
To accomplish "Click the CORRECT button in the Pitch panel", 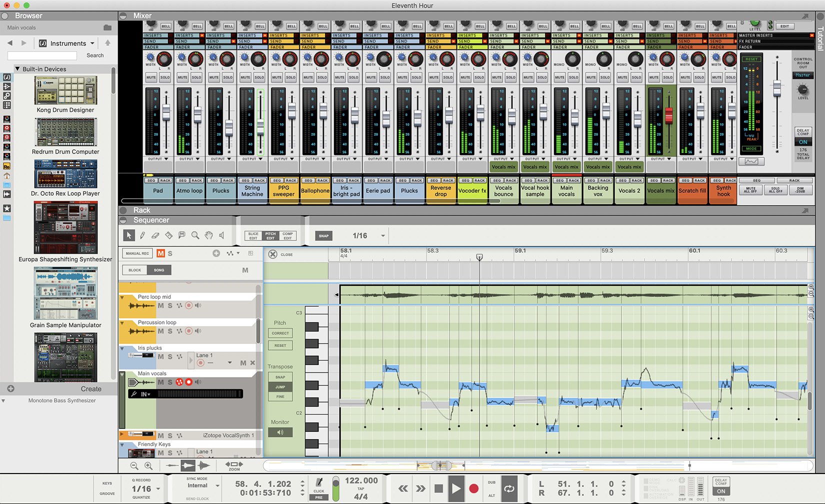I will click(280, 333).
